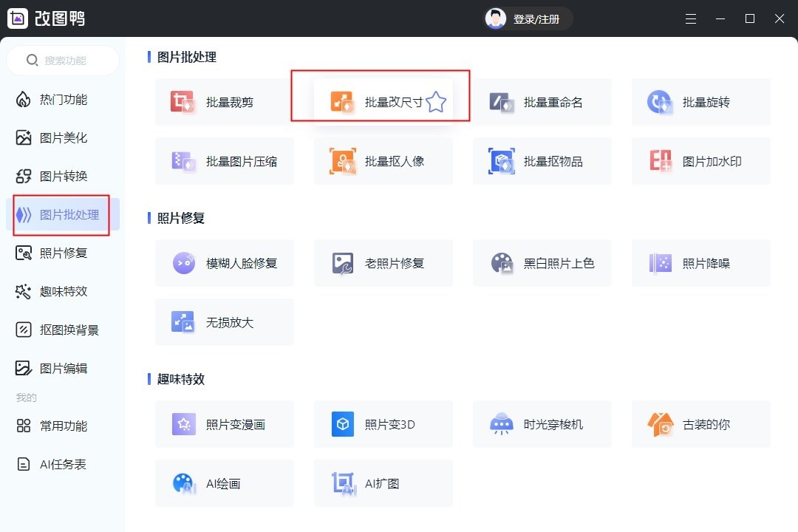Launch 批量图片压缩 batch compression
This screenshot has height=532, width=798.
coord(225,160)
